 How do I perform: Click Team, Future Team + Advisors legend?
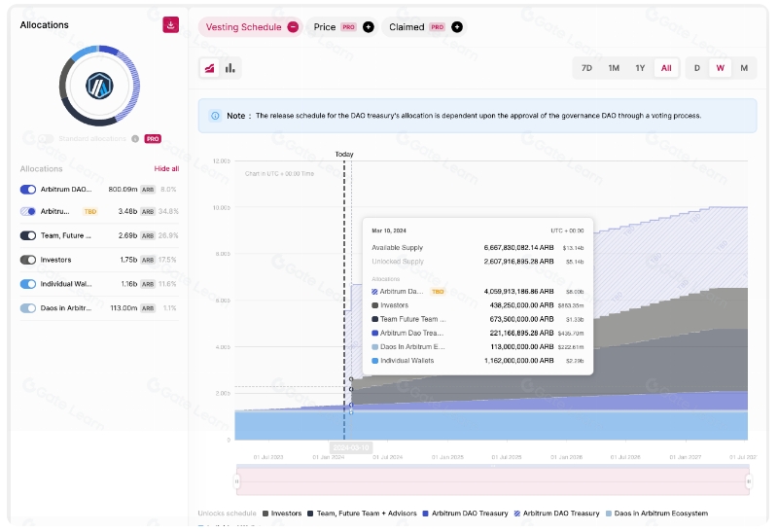362,514
